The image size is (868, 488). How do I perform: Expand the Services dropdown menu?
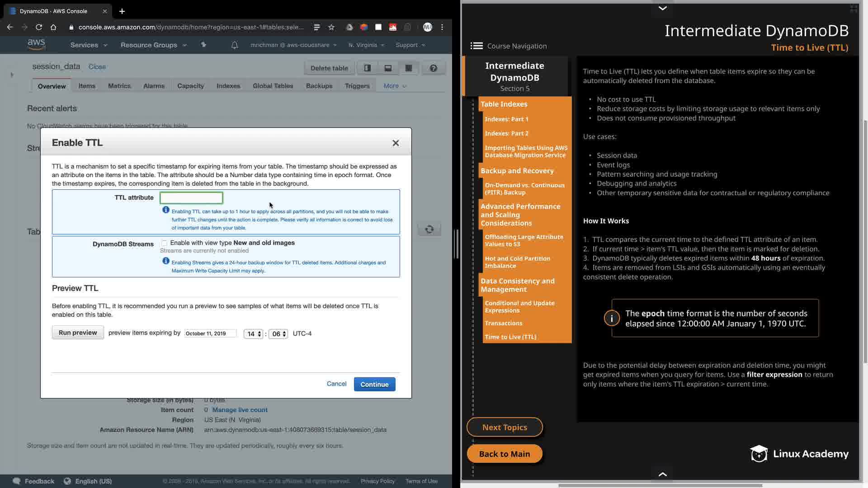point(89,45)
